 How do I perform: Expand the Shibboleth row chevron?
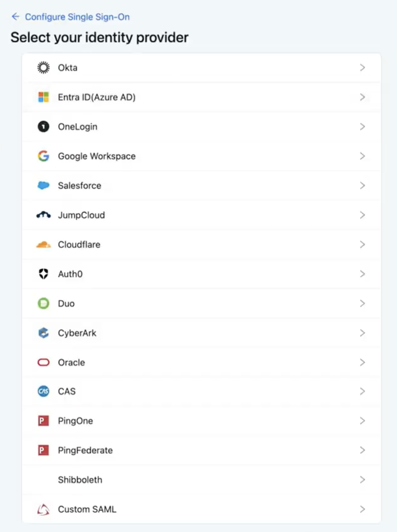(x=362, y=480)
